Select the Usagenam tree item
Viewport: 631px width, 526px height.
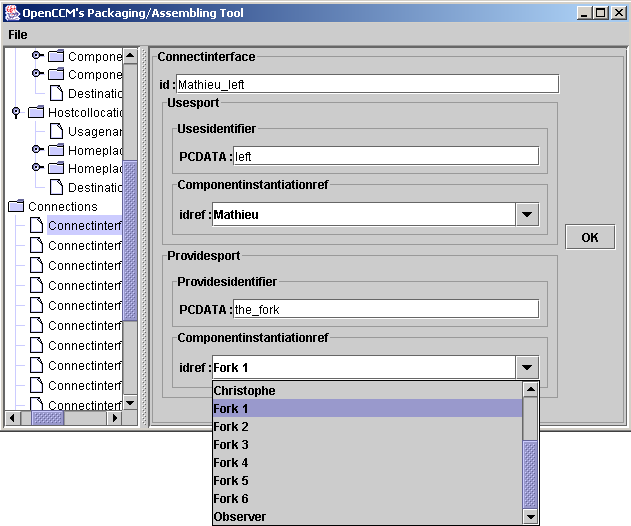tap(95, 132)
